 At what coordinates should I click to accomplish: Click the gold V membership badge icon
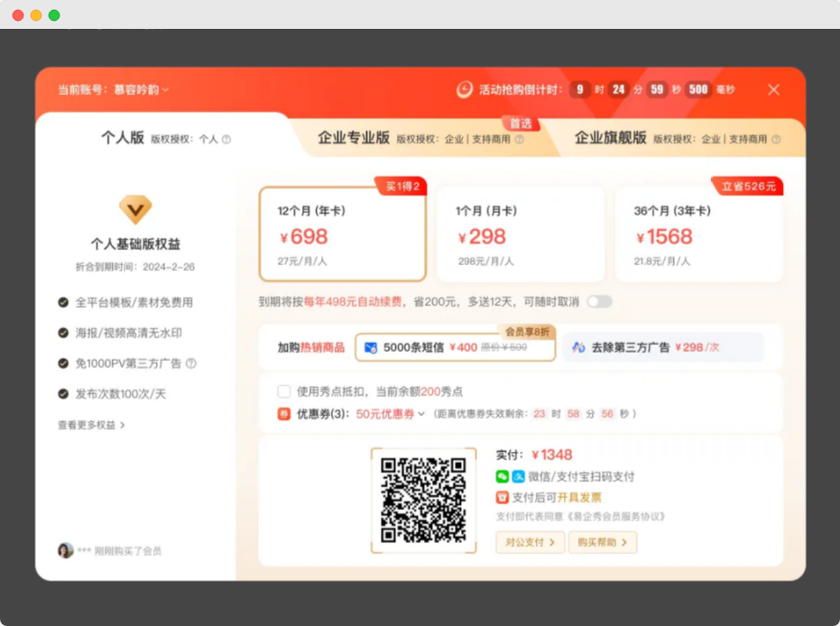click(135, 209)
